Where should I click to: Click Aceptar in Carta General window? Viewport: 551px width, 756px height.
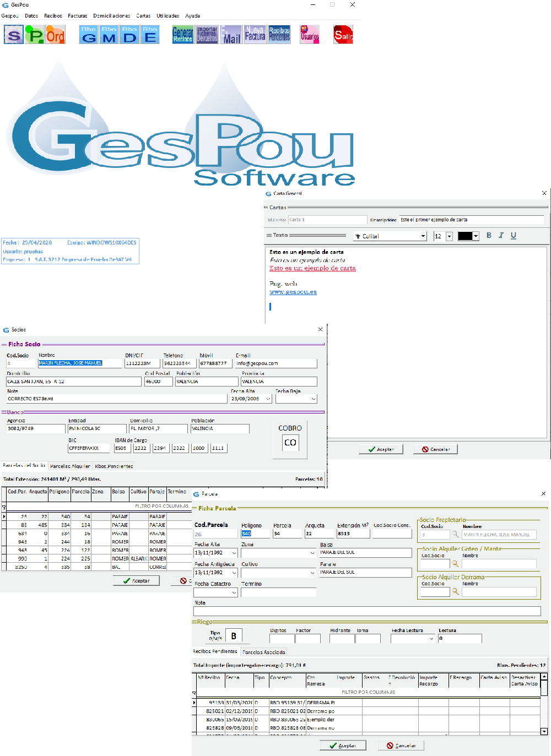pos(381,449)
